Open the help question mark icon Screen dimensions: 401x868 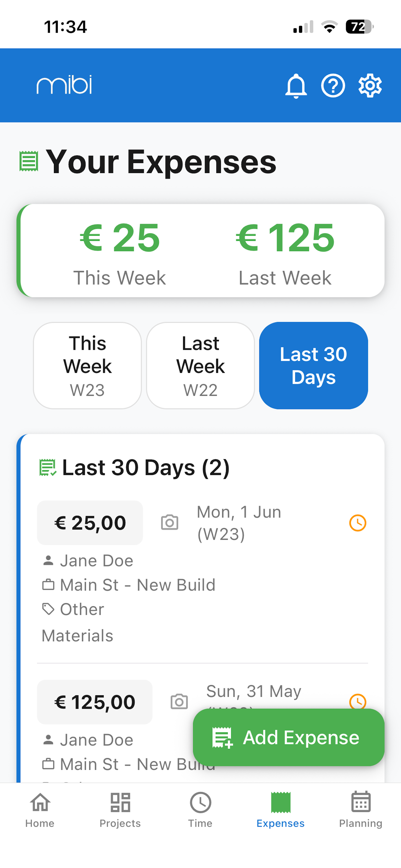(x=333, y=86)
